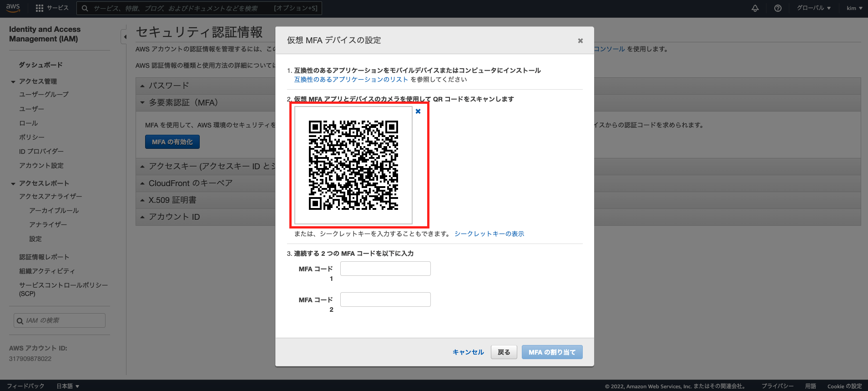Open the notifications bell icon
The width and height of the screenshot is (868, 391).
[x=755, y=8]
